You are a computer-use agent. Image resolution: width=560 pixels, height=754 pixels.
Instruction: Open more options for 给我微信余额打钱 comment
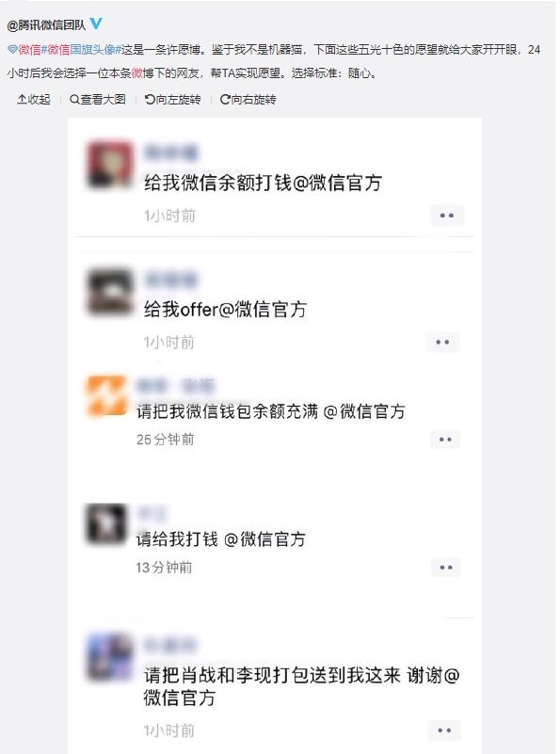click(x=446, y=216)
